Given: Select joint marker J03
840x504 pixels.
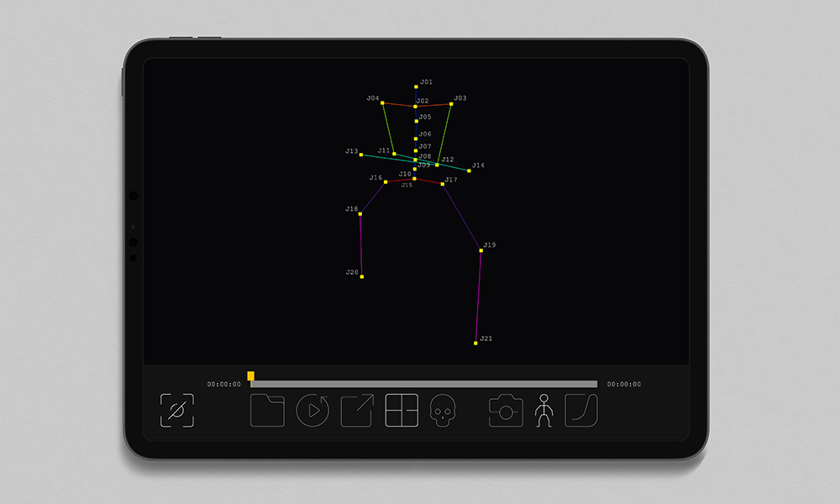Looking at the screenshot, I should [x=451, y=104].
